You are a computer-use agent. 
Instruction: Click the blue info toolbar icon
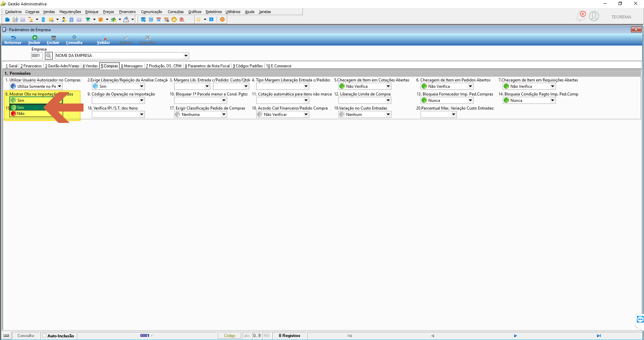[211, 19]
